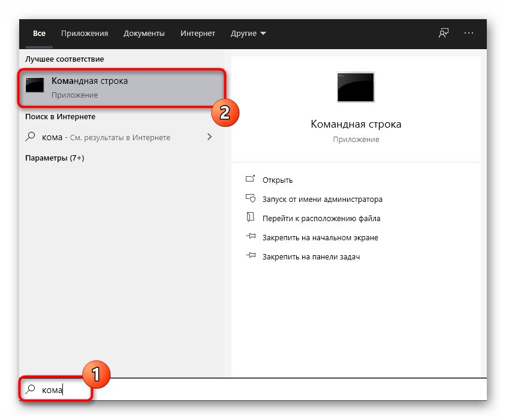Click the Перейти к расположению файла icon
506x420 pixels.
(251, 218)
